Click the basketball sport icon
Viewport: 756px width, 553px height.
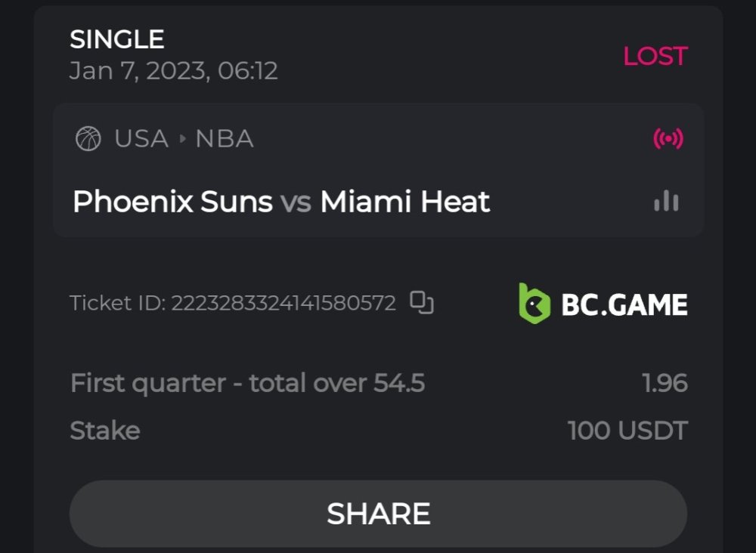[x=88, y=139]
